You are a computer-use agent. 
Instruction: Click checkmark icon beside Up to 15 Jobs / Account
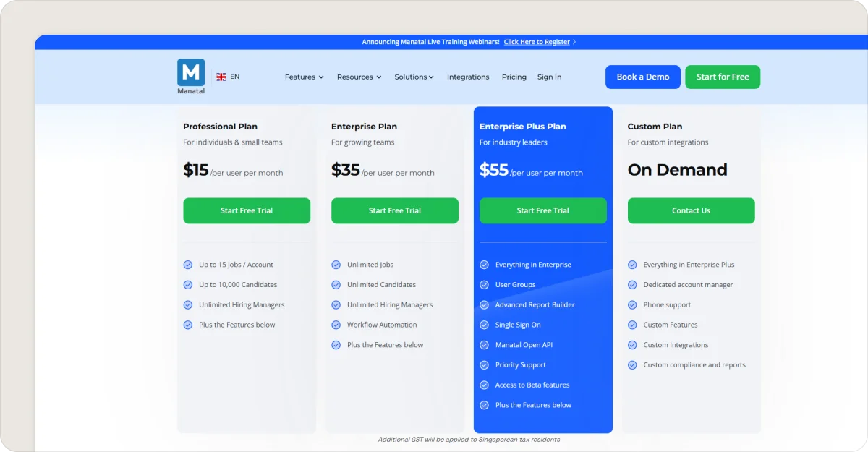188,265
